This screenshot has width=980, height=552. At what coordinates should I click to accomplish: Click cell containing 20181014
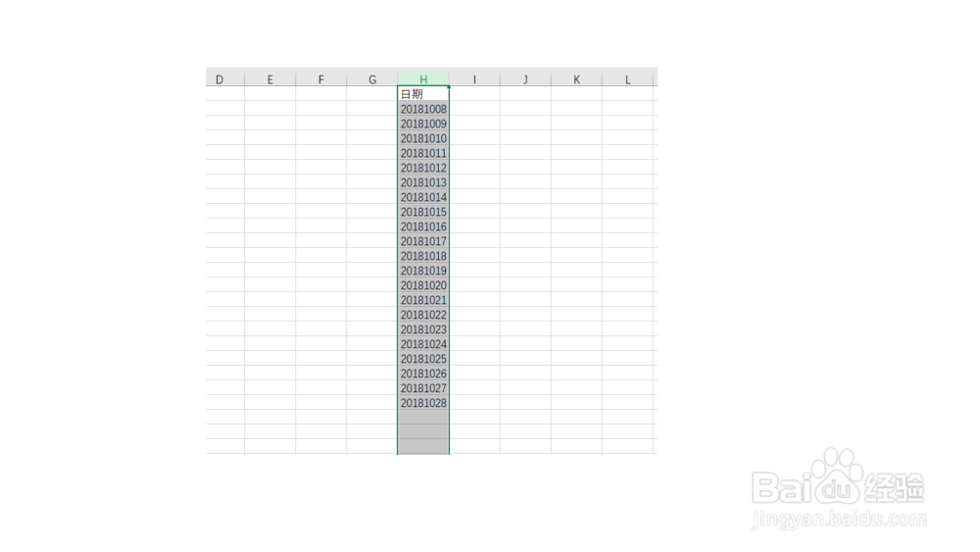[423, 197]
